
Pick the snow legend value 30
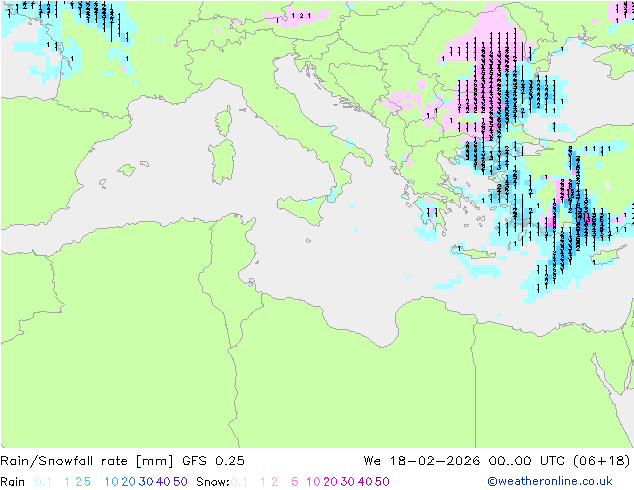point(348,482)
